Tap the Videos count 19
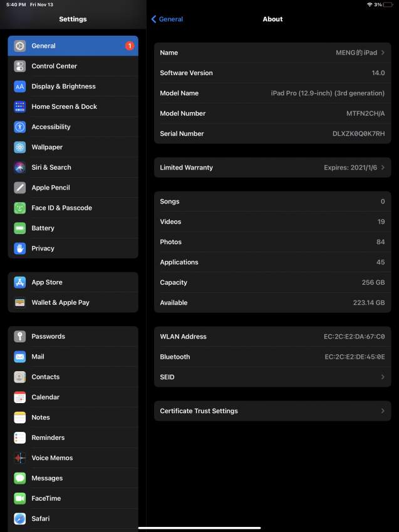Viewport: 399px width, 532px height. coord(381,222)
